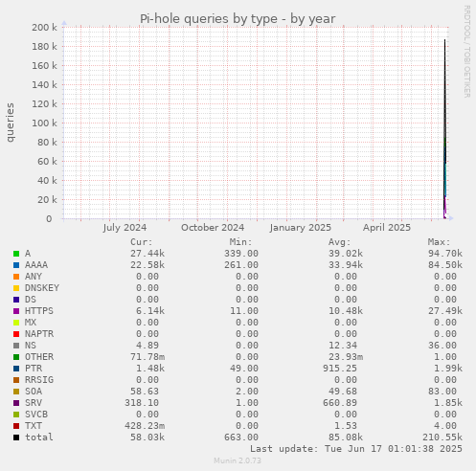
Task: Click the PTR average value '915.25'
Action: (x=340, y=369)
